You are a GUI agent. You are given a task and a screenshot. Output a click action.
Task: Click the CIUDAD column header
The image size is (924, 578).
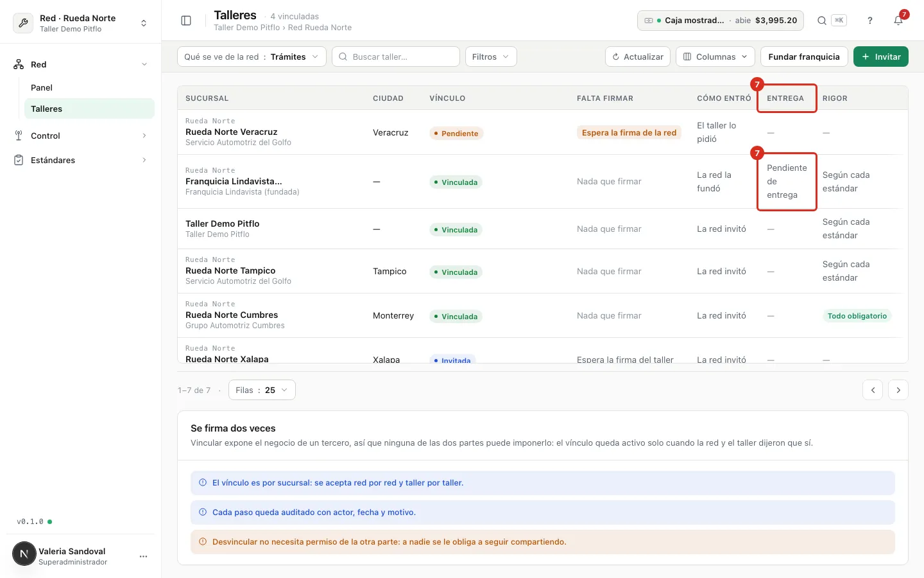(x=388, y=98)
